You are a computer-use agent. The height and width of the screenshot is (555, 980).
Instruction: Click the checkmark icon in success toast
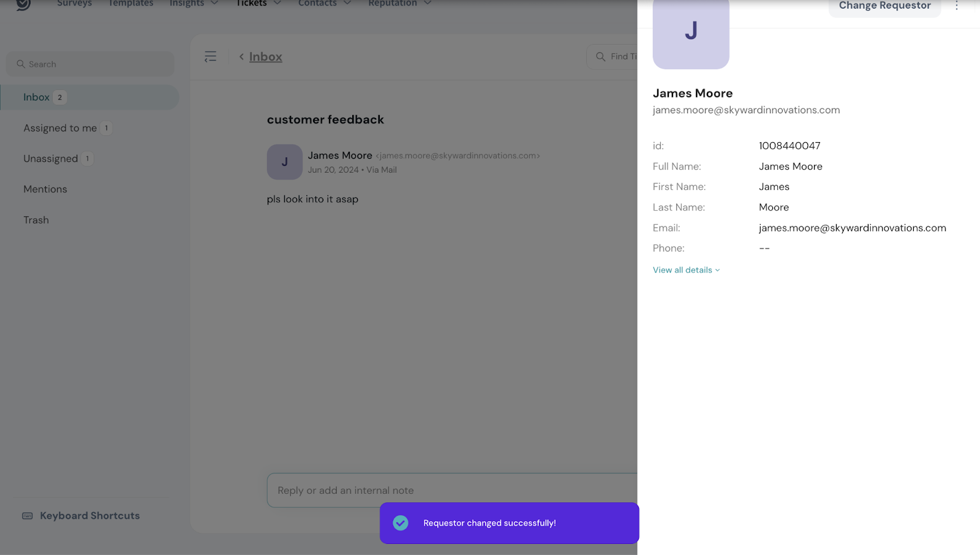pyautogui.click(x=401, y=523)
